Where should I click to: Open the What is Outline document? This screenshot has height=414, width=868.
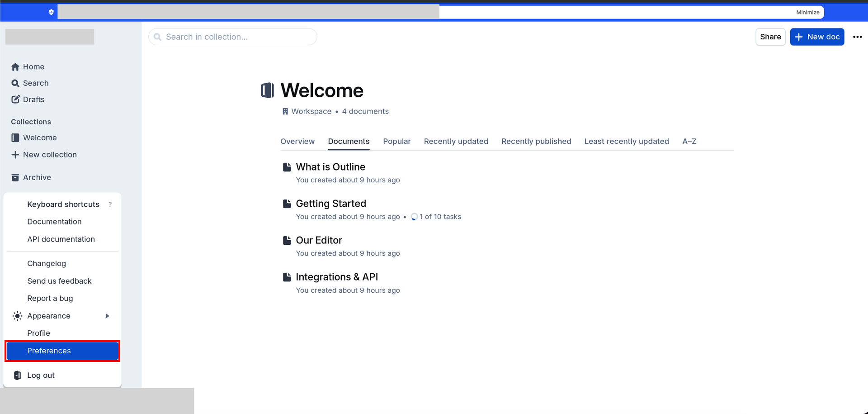pyautogui.click(x=330, y=167)
